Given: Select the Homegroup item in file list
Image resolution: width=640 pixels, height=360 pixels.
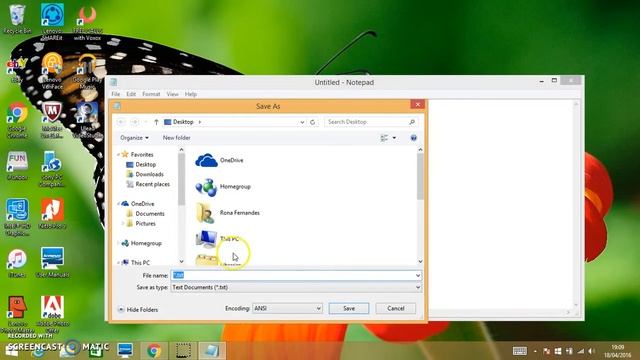Looking at the screenshot, I should 223,187.
